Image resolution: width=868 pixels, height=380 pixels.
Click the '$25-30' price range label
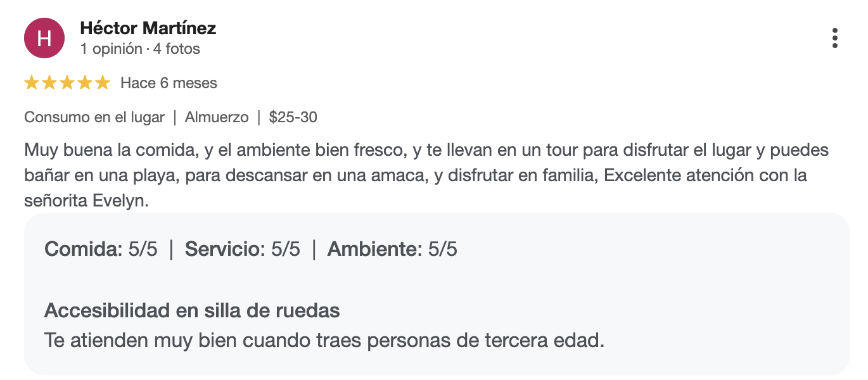[293, 117]
